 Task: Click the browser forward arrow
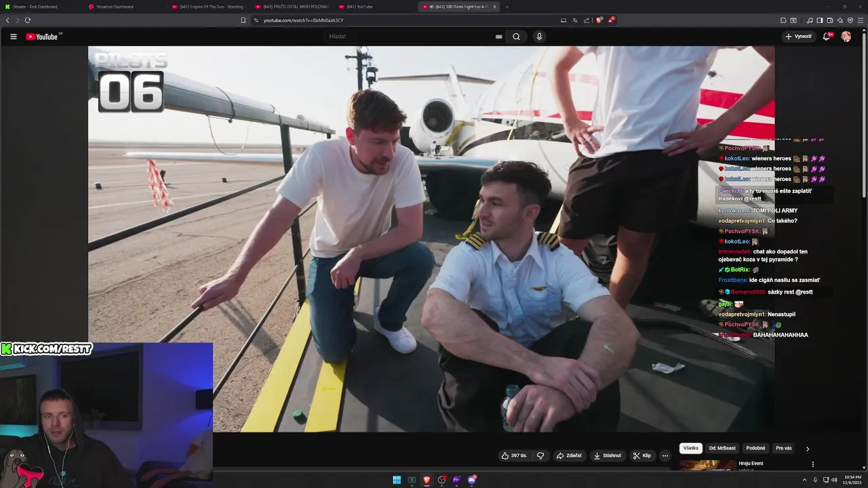pos(18,20)
